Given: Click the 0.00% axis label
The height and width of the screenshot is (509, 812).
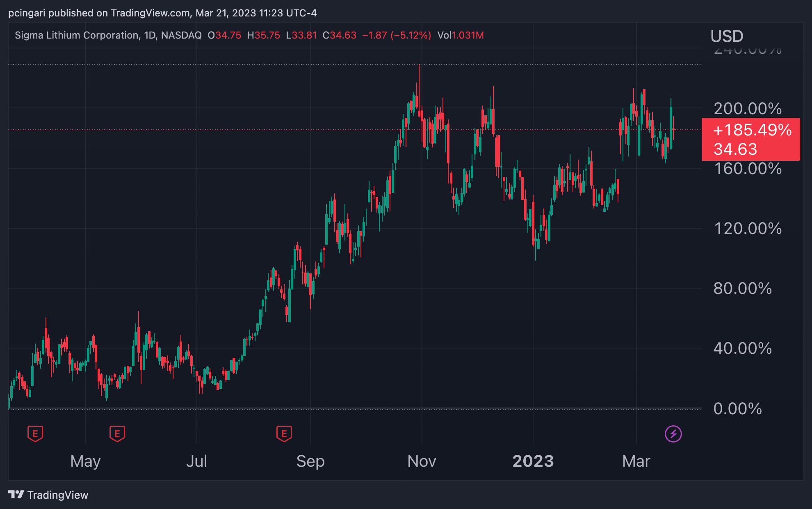Looking at the screenshot, I should tap(738, 409).
